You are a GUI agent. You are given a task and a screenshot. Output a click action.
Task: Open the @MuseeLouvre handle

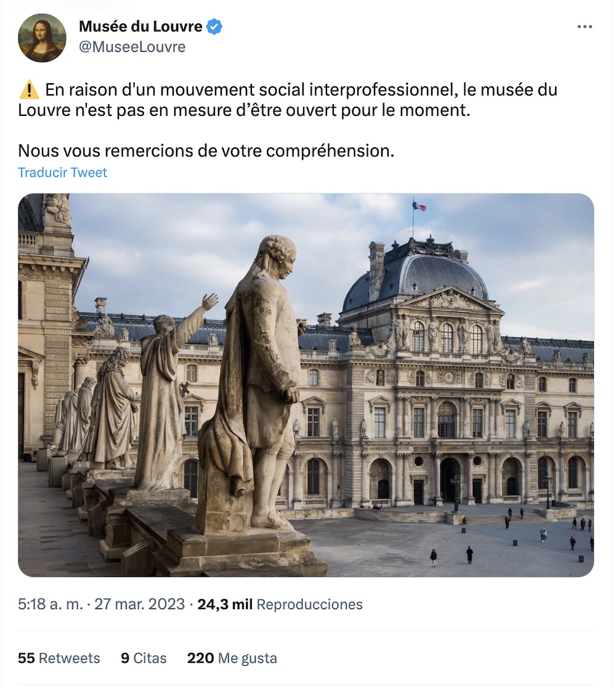click(132, 47)
